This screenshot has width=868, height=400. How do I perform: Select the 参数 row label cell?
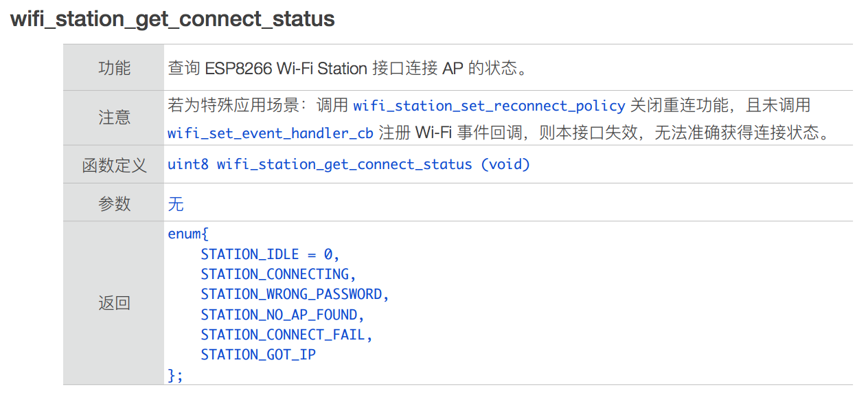[114, 204]
